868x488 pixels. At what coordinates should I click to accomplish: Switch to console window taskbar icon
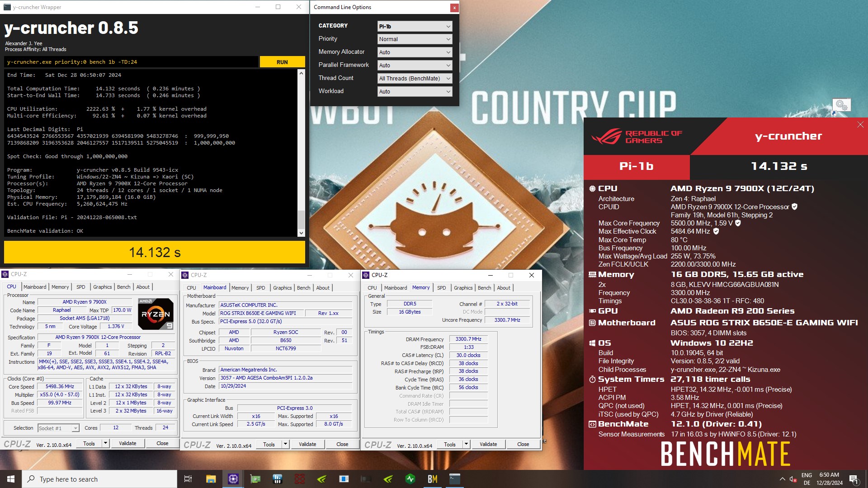coord(454,479)
